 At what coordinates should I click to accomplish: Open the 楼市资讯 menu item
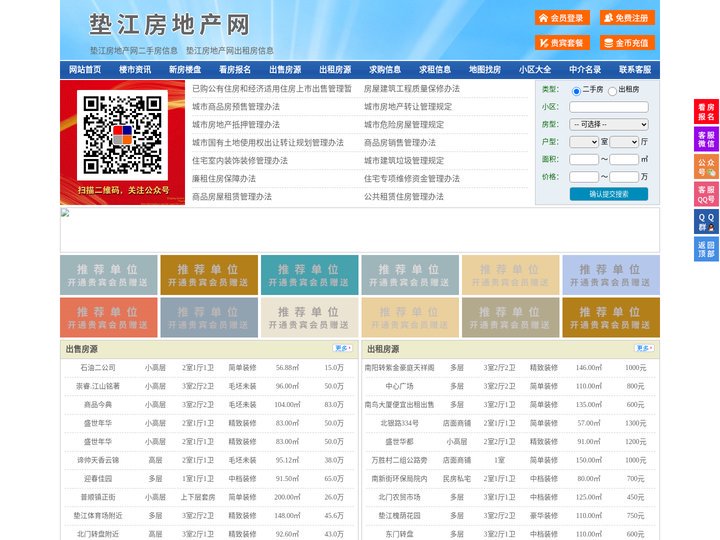135,70
